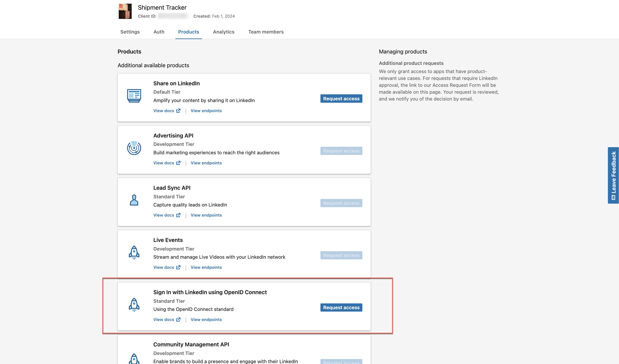
Task: Click the Shipment Tracker app logo thumbnail
Action: pyautogui.click(x=125, y=11)
